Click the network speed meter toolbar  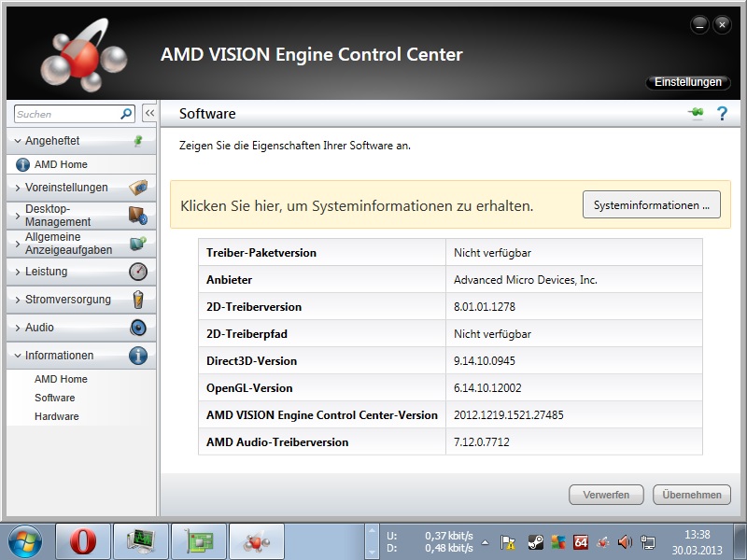coord(430,542)
